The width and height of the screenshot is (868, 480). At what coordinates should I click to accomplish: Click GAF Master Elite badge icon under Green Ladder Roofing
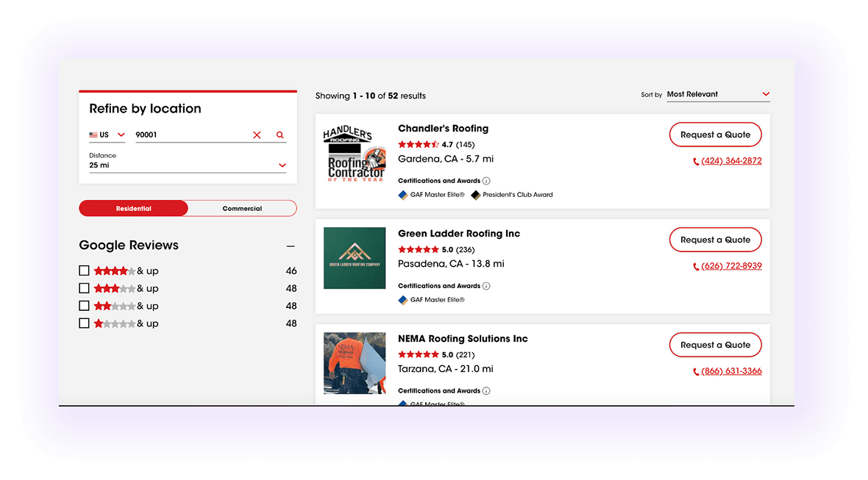point(403,300)
